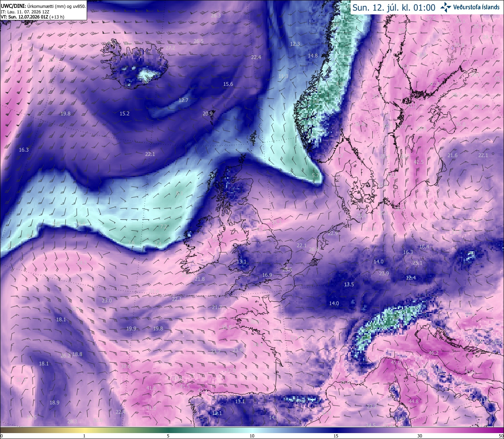Click the 13.5 value label over Germany
This screenshot has width=504, height=439.
[x=349, y=284]
